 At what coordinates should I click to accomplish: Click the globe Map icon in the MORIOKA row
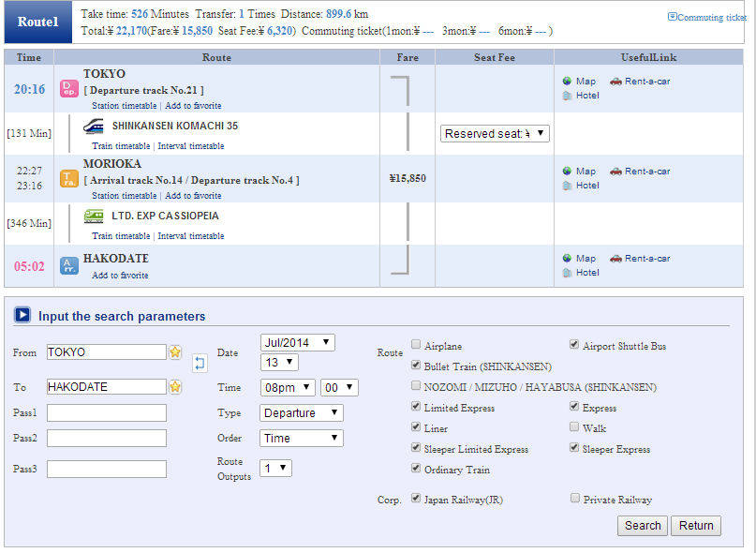[567, 171]
